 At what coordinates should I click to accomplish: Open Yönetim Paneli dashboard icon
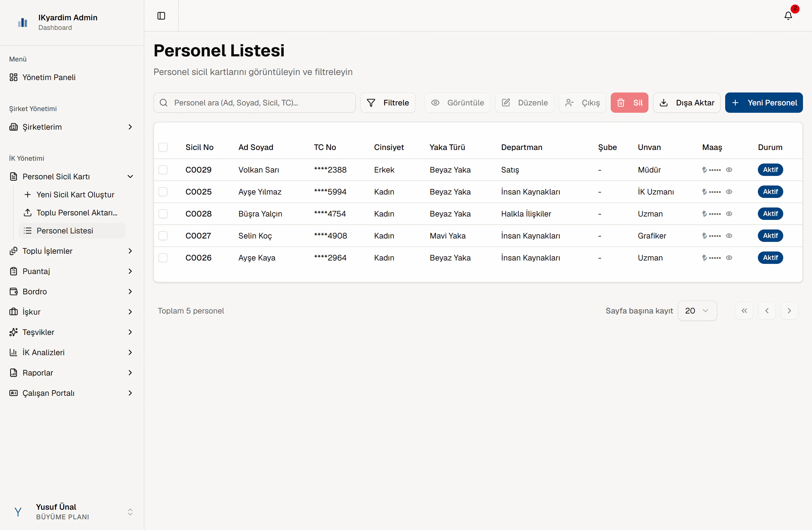point(13,78)
